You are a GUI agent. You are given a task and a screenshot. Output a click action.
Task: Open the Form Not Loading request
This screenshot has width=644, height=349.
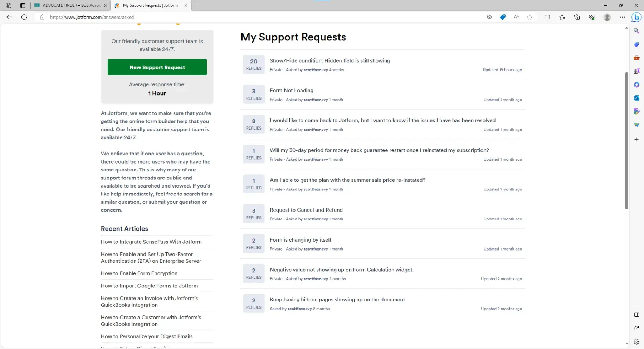tap(291, 91)
